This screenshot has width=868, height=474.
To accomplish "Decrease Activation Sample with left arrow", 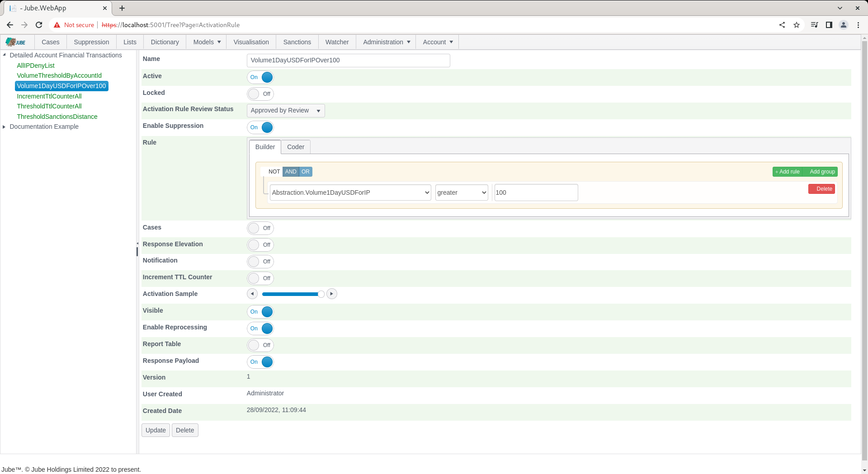I will pos(252,294).
